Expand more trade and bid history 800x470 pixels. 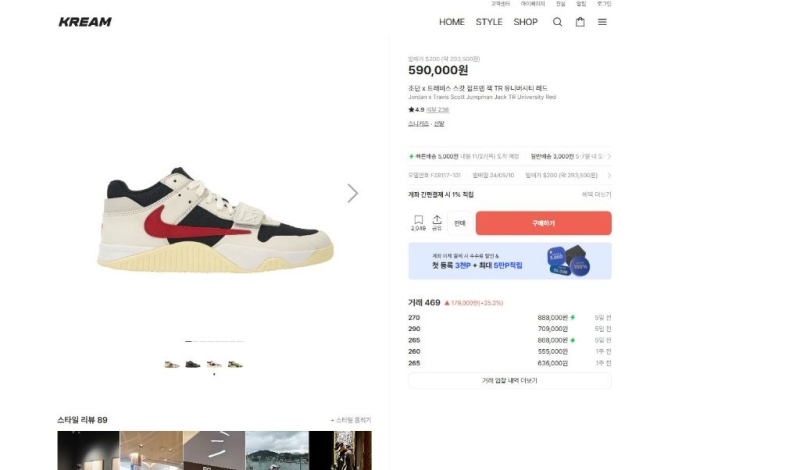pos(510,380)
